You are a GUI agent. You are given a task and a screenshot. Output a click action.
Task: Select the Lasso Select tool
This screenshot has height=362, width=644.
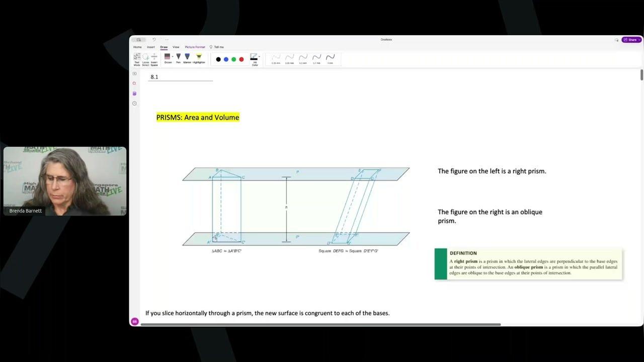point(145,59)
